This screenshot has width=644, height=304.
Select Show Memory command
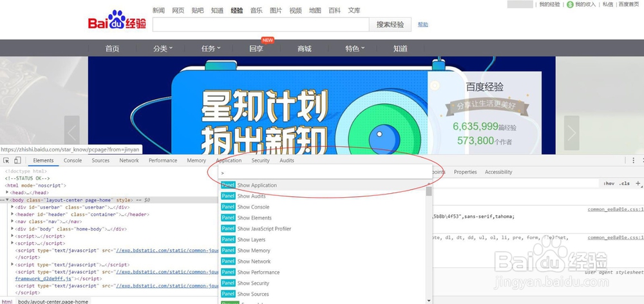(x=322, y=251)
